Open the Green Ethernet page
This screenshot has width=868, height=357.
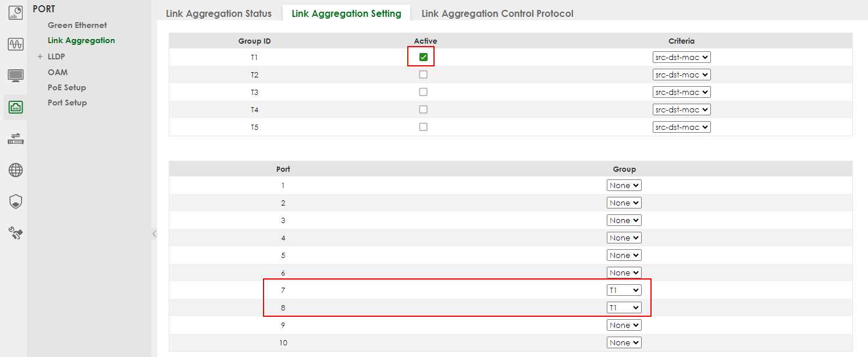pyautogui.click(x=77, y=24)
